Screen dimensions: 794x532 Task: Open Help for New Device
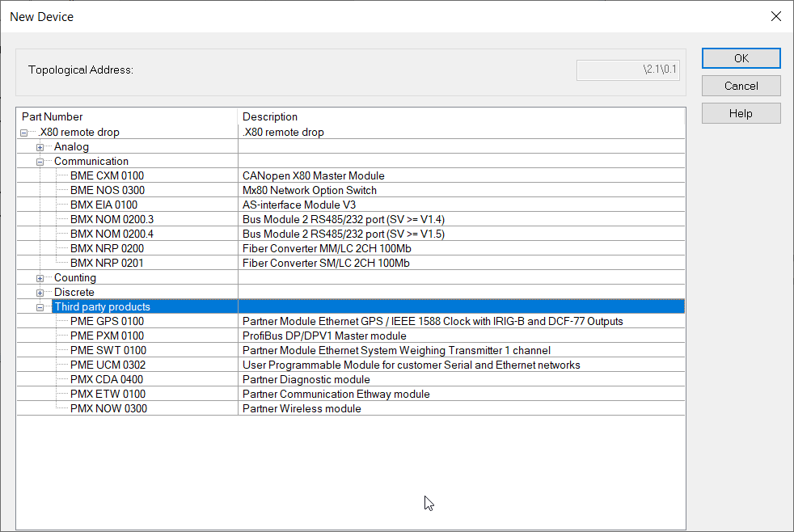point(741,113)
